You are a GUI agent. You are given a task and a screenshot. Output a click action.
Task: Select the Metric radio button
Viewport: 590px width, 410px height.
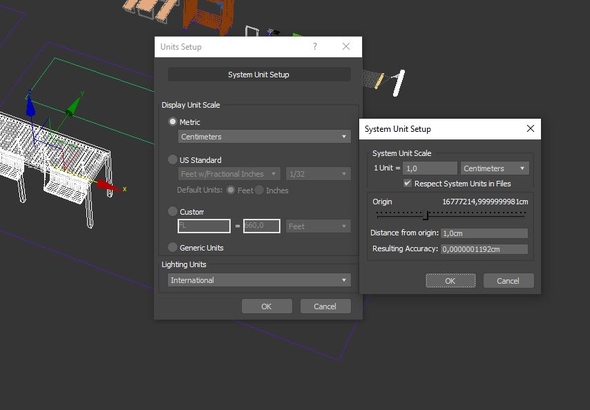click(x=173, y=122)
